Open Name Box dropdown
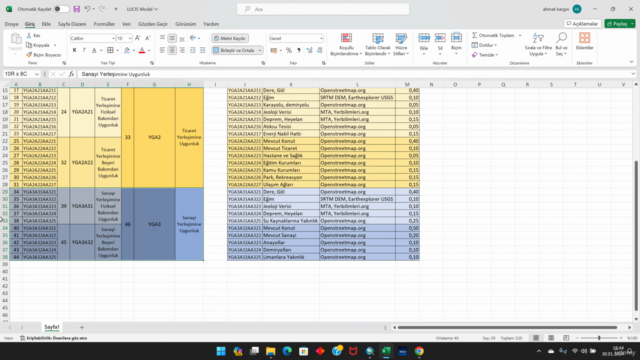640x360 pixels. coord(37,74)
